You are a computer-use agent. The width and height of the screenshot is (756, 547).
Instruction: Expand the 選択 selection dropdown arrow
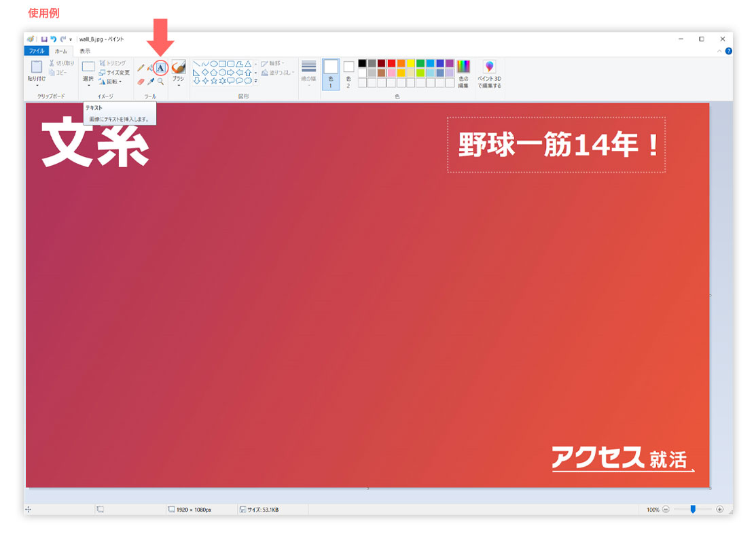pos(88,86)
